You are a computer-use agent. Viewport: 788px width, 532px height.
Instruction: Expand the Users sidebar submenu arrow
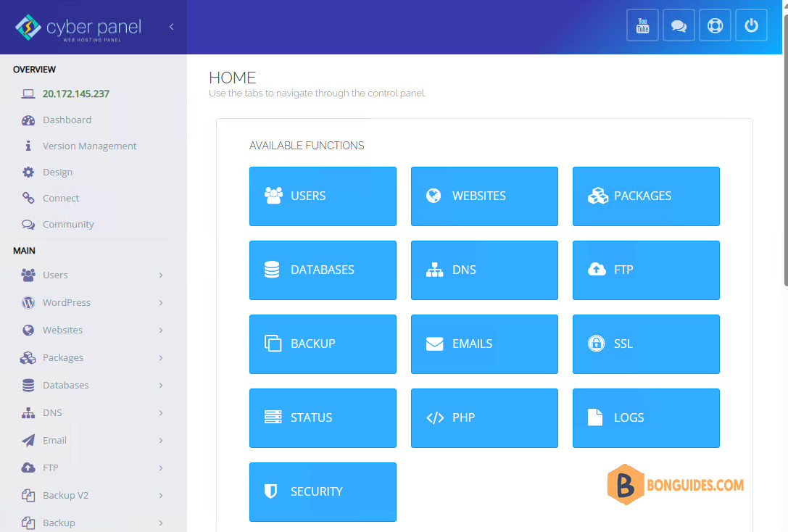pyautogui.click(x=161, y=275)
